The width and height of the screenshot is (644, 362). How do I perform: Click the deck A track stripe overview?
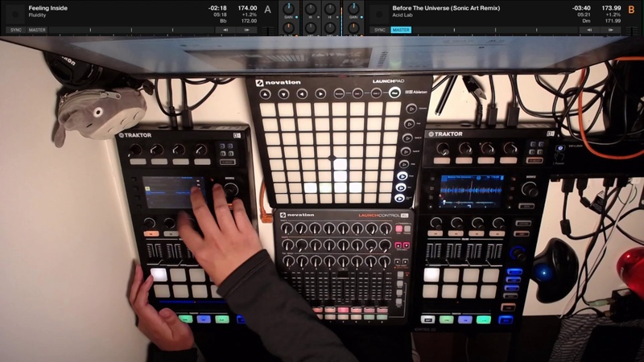pyautogui.click(x=131, y=30)
